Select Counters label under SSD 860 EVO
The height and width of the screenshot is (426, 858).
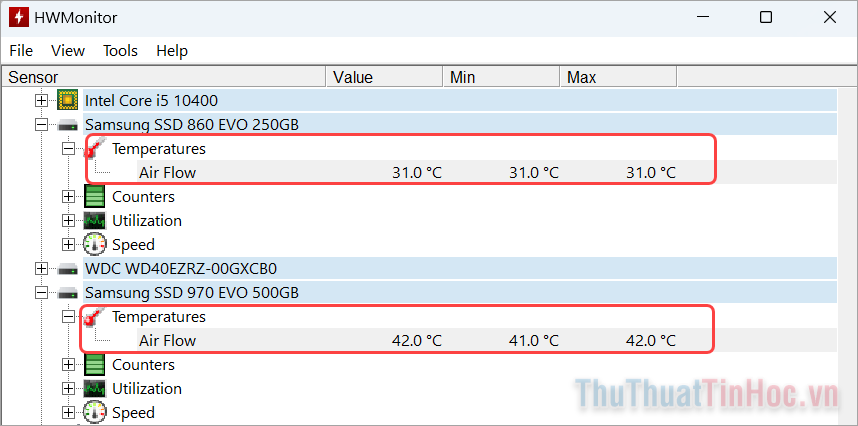(x=143, y=197)
